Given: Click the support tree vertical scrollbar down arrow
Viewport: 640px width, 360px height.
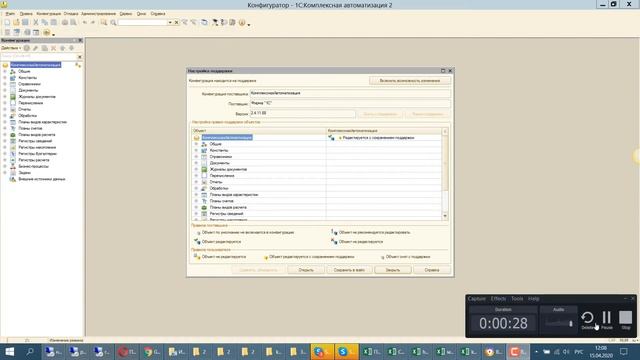Looking at the screenshot, I should (445, 216).
